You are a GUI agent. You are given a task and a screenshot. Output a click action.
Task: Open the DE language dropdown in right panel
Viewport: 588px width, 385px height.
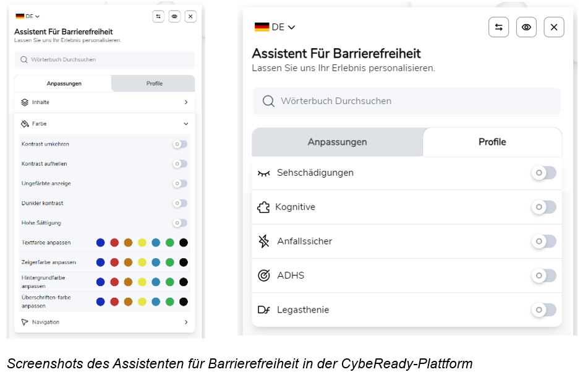tap(275, 27)
